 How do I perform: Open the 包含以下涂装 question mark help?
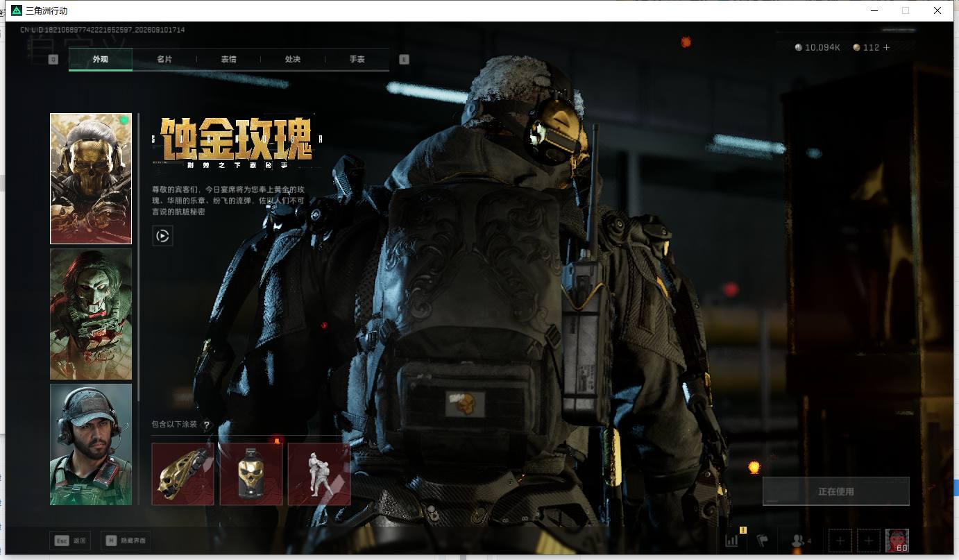(206, 425)
